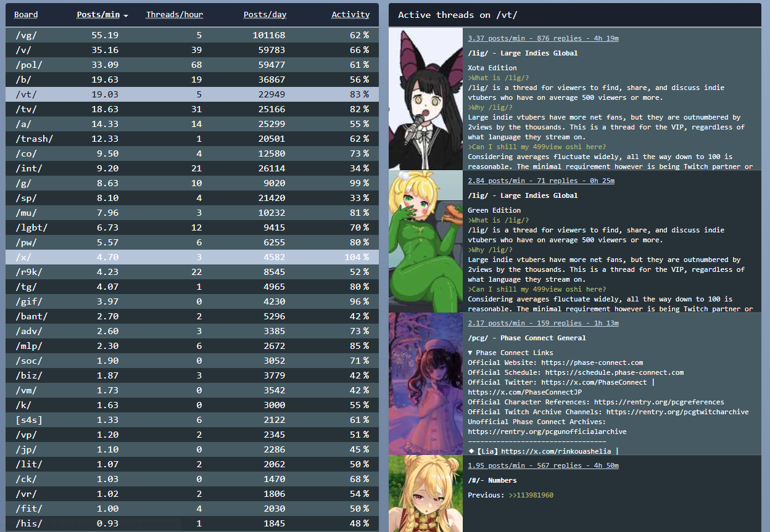The width and height of the screenshot is (770, 532).
Task: Select the /fit/ board row
Action: click(x=192, y=509)
